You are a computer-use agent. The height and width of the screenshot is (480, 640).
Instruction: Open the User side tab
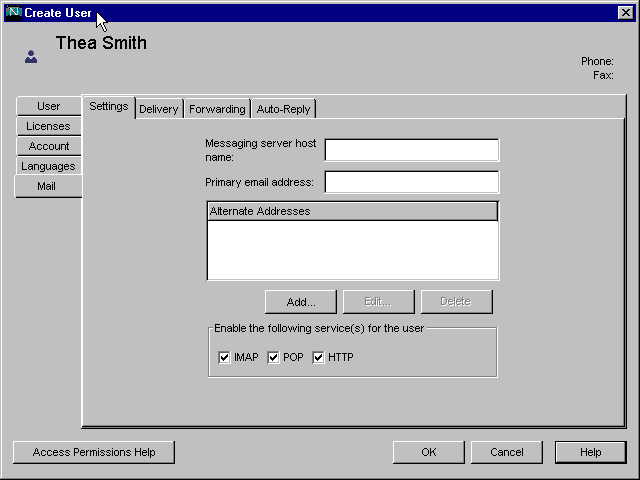(x=49, y=106)
